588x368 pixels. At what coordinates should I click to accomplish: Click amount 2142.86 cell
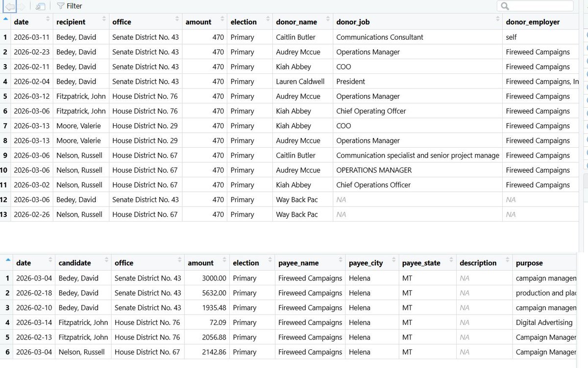click(x=214, y=352)
